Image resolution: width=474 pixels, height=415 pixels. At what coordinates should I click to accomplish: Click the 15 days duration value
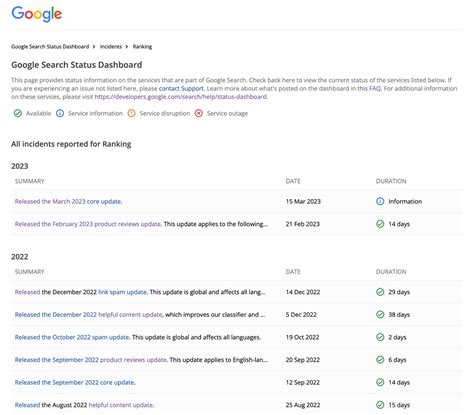(399, 405)
